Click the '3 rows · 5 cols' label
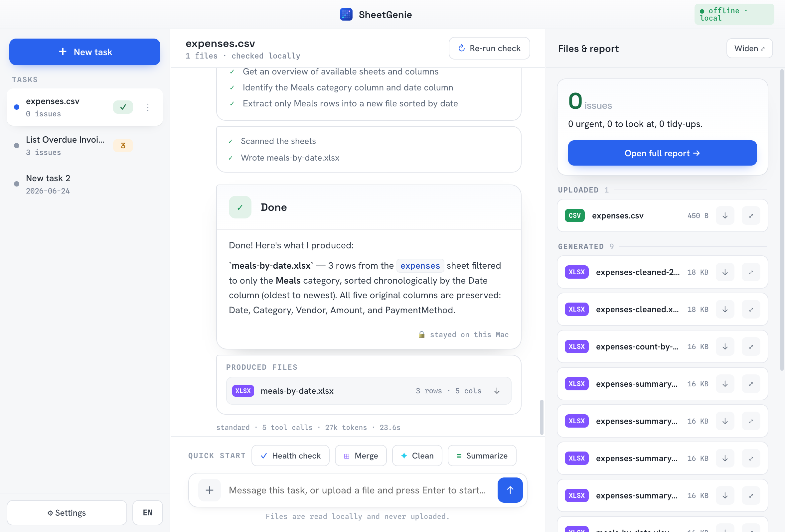Image resolution: width=785 pixels, height=532 pixels. [x=448, y=391]
